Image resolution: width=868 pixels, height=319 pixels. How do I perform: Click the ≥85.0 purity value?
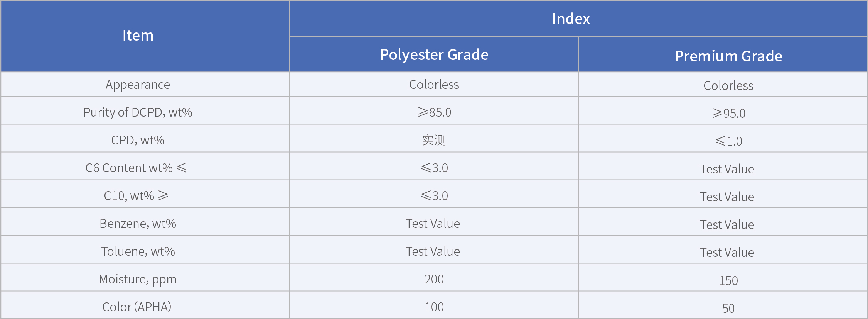pos(434,112)
